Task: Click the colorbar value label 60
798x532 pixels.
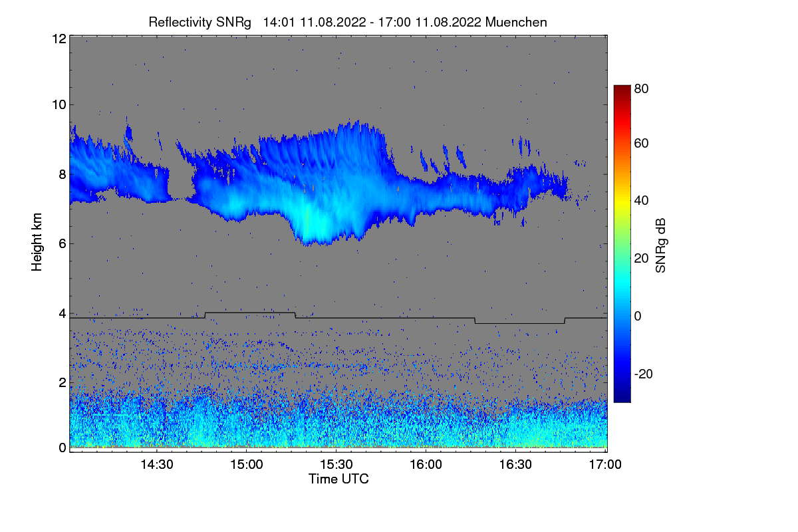Action: [x=642, y=143]
